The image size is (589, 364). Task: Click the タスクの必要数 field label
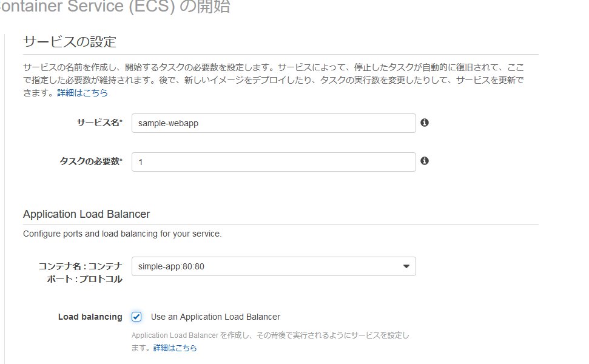point(90,161)
